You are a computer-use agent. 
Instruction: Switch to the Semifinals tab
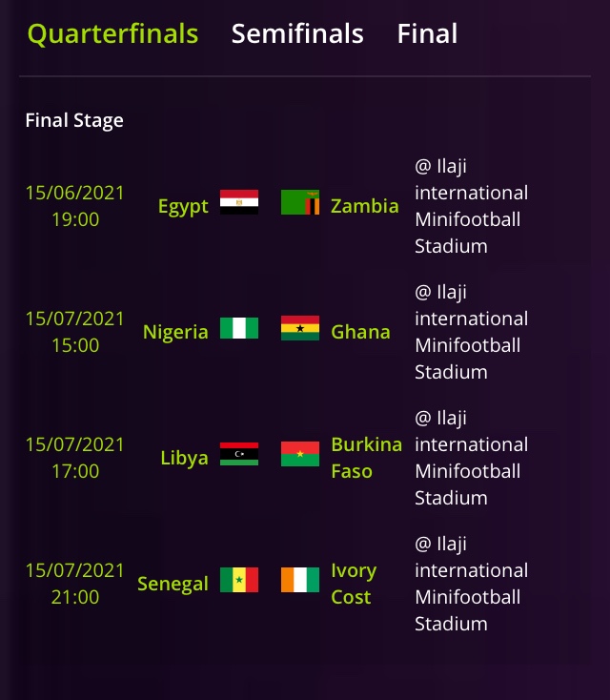[x=297, y=34]
